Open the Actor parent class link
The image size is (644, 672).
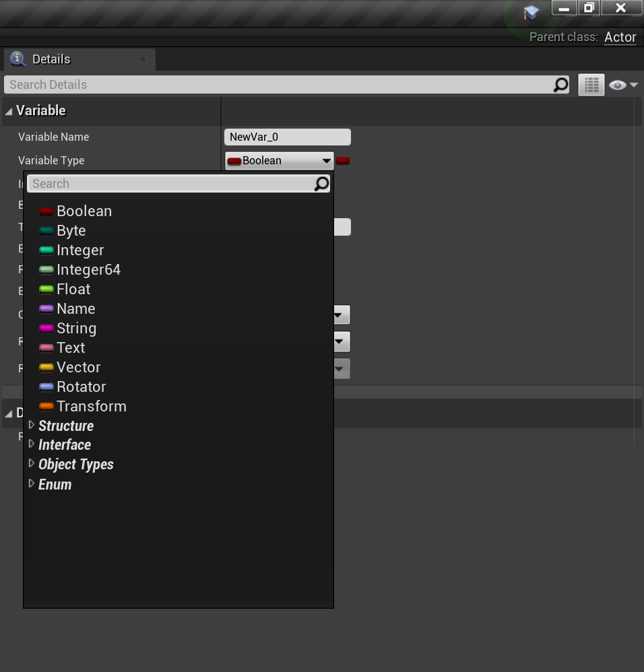[620, 37]
